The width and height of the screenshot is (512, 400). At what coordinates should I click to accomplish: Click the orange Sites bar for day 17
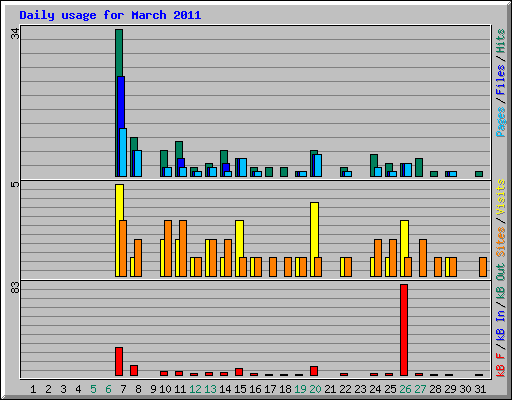click(273, 267)
